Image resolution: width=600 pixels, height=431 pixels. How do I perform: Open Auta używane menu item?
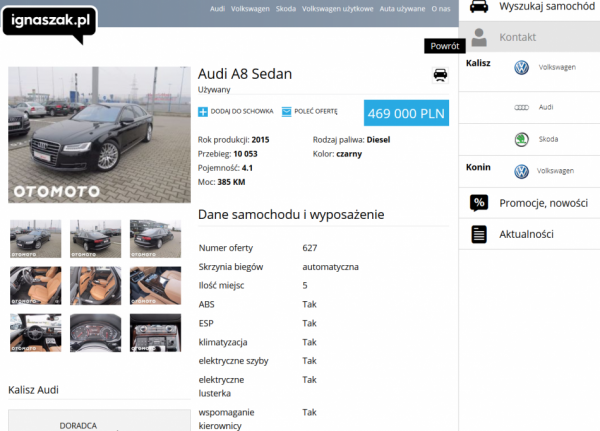coord(402,9)
